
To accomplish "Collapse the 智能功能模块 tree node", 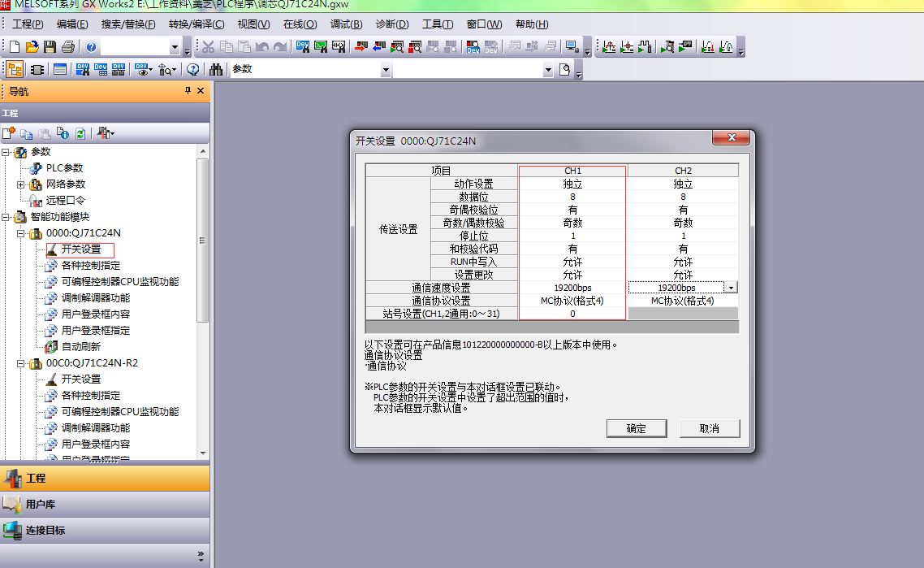I will click(6, 217).
